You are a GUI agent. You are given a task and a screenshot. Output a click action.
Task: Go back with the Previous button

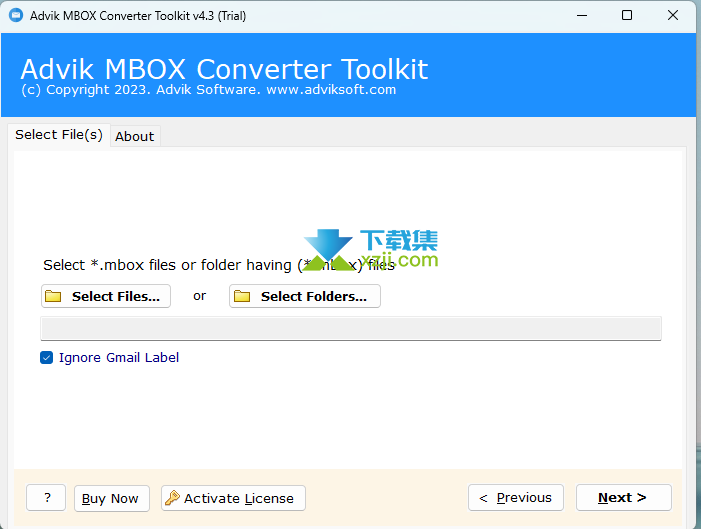click(516, 497)
